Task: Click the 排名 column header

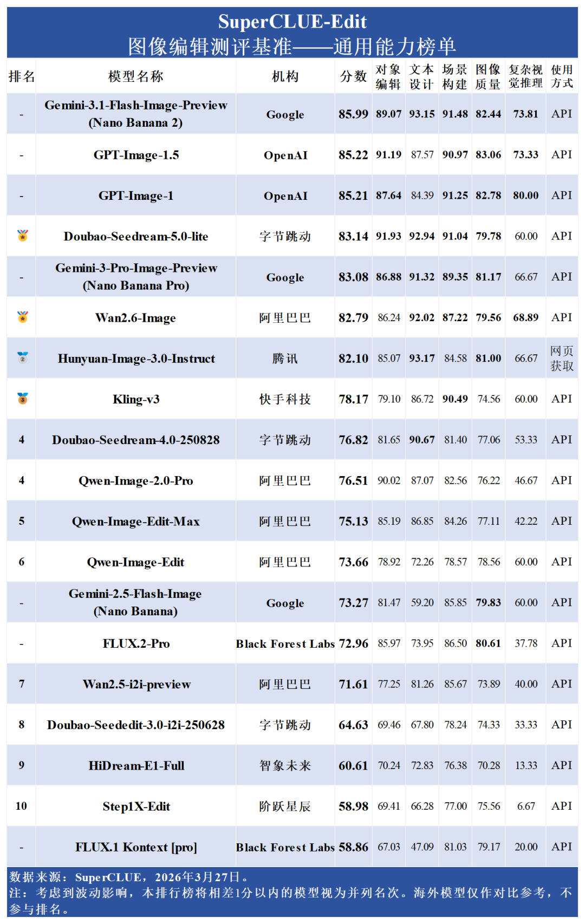Action: [x=22, y=76]
